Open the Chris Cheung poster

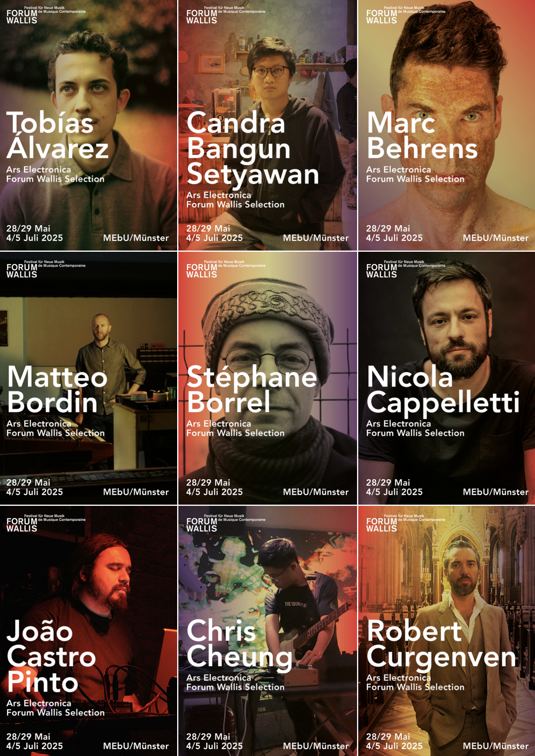tap(267, 631)
